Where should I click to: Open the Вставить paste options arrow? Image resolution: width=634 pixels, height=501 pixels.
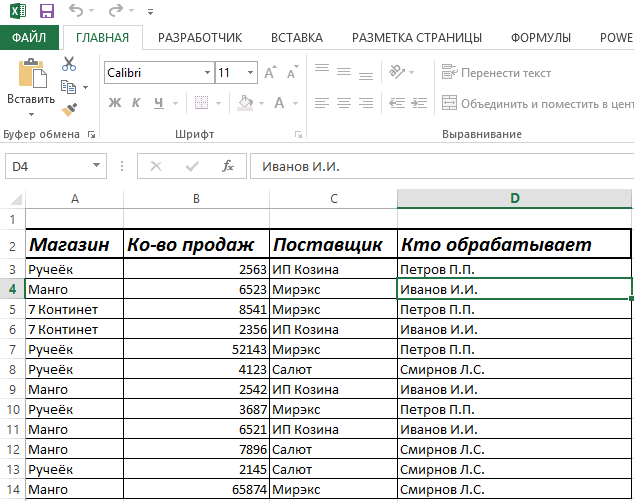pyautogui.click(x=31, y=114)
